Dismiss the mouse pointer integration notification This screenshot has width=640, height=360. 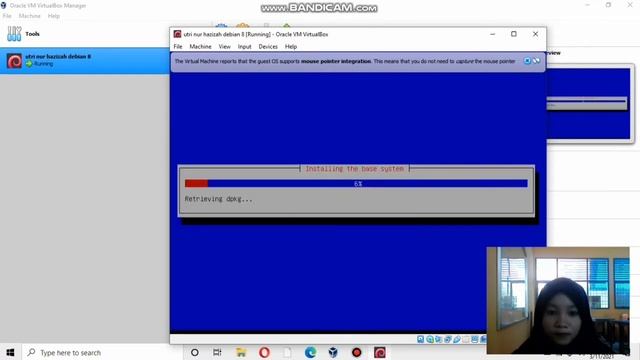527,61
